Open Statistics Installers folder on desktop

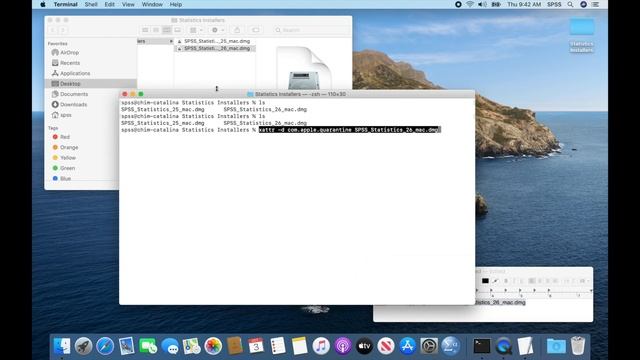[x=582, y=35]
